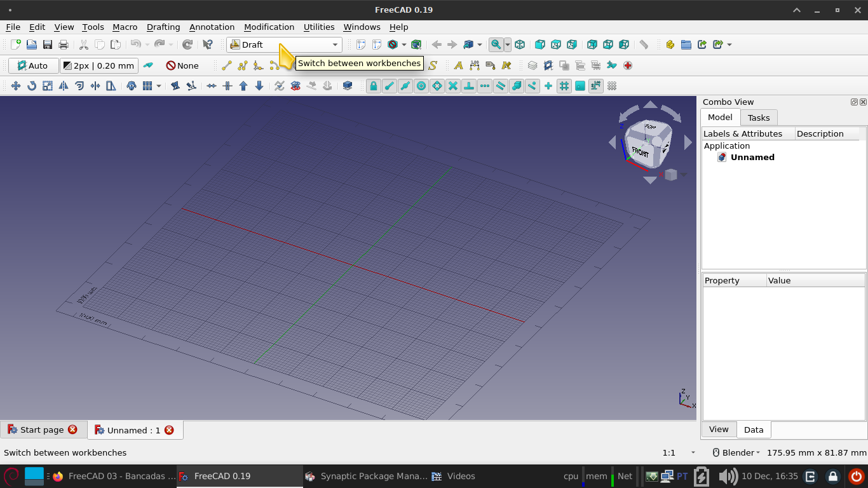The width and height of the screenshot is (868, 488).
Task: Select the Mirror modification tool
Action: click(x=64, y=86)
